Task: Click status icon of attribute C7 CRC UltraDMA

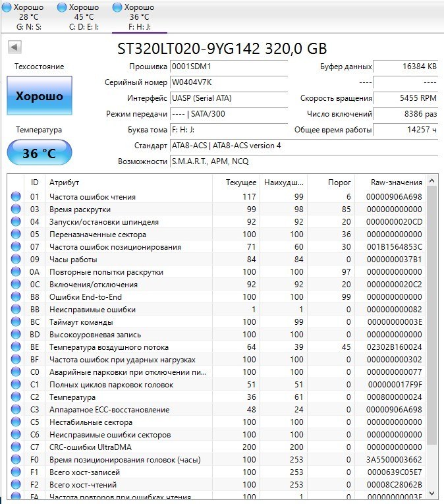Action: (16, 447)
